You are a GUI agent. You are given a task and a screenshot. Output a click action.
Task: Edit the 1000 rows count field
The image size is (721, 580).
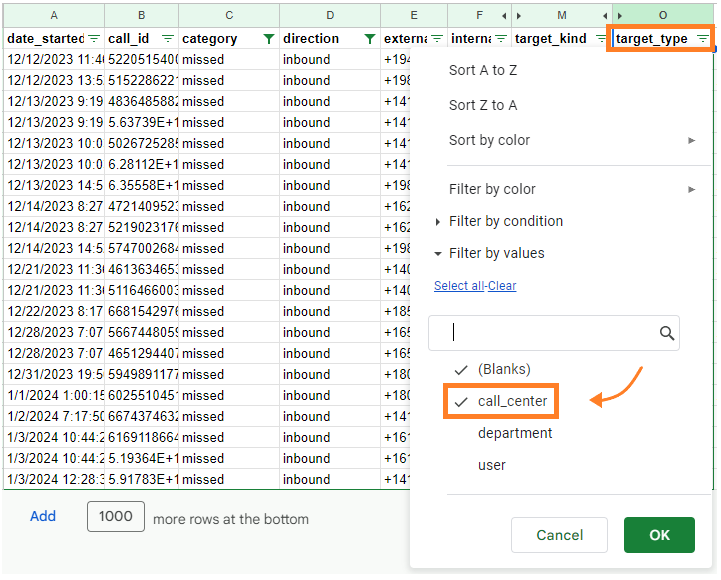(116, 517)
